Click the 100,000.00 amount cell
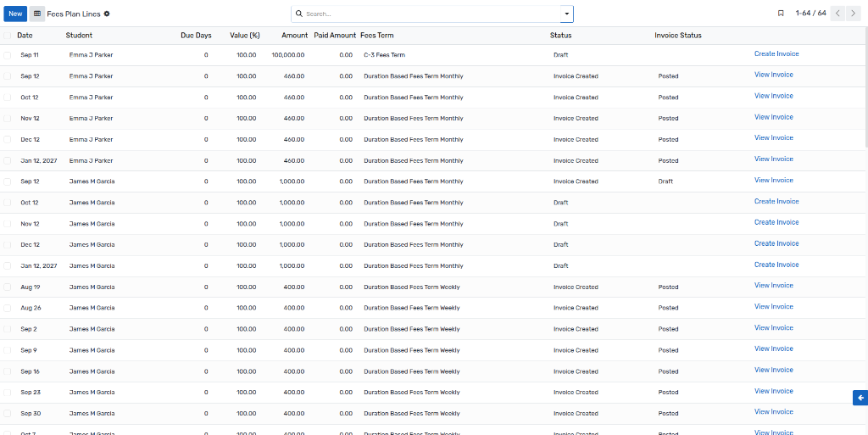The height and width of the screenshot is (435, 868). coord(288,55)
